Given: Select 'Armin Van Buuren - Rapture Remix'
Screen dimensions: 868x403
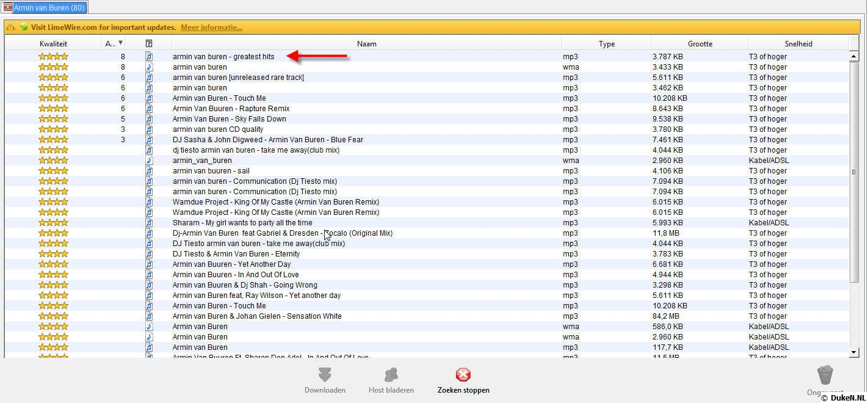Looking at the screenshot, I should tap(231, 109).
